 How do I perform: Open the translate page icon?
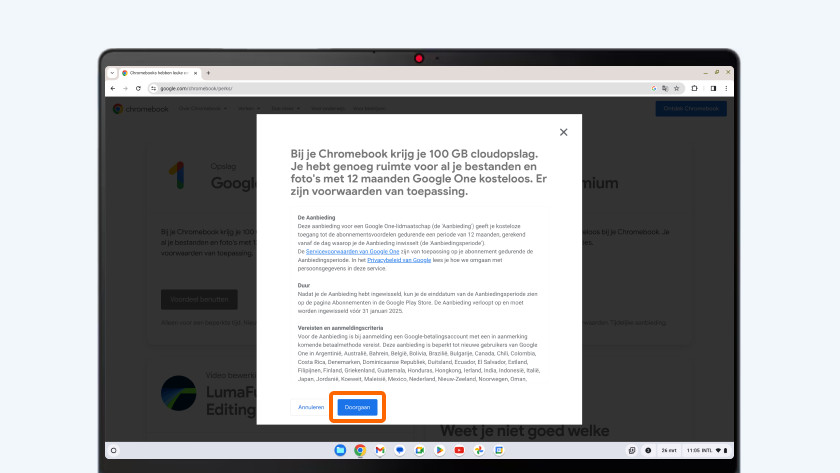pos(665,88)
